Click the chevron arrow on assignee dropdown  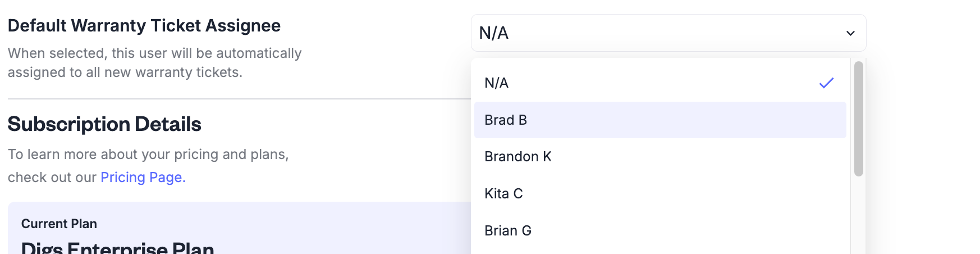[850, 33]
